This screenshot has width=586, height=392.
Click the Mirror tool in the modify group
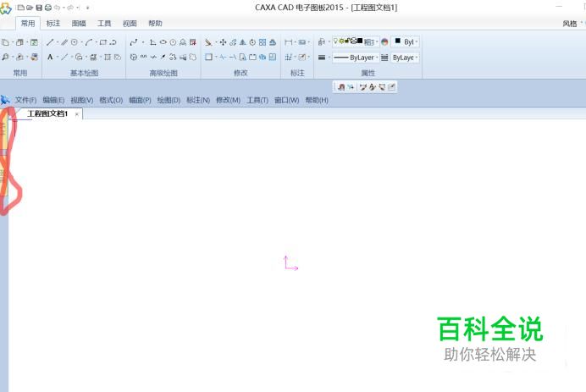pyautogui.click(x=243, y=42)
